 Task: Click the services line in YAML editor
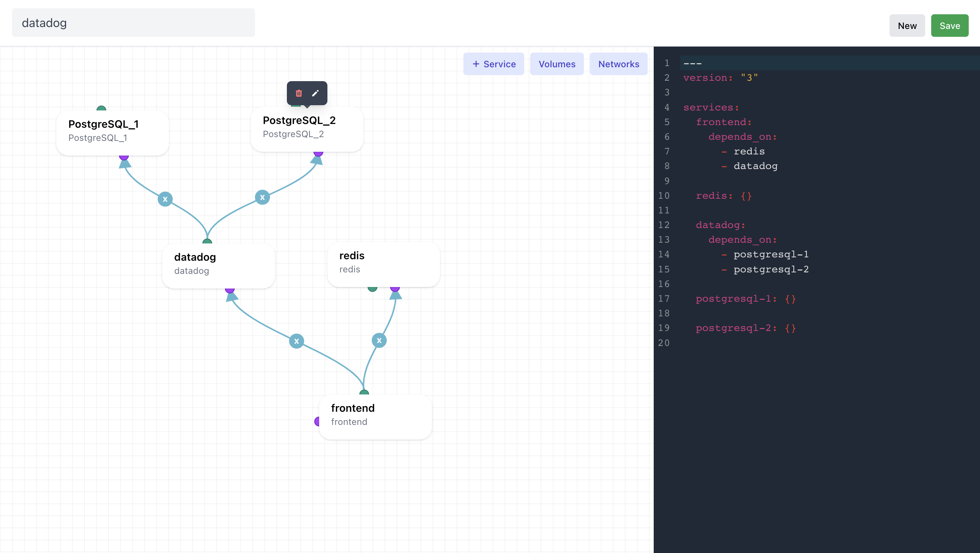pos(711,107)
